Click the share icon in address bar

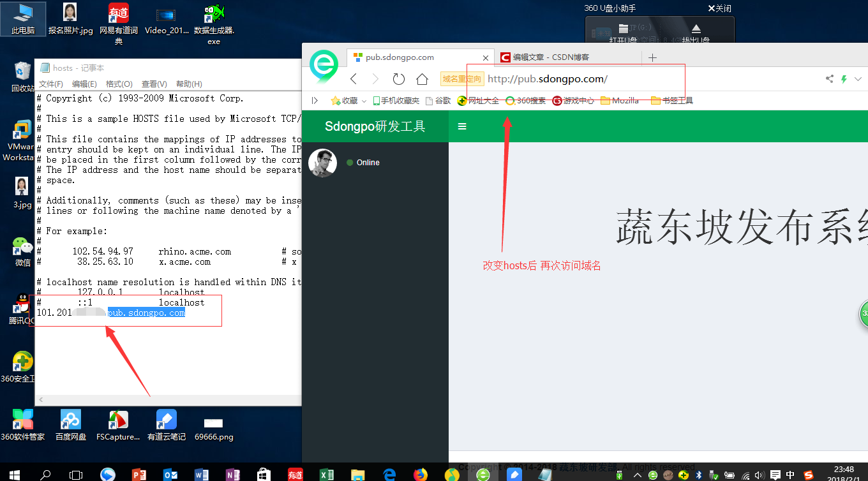point(830,79)
